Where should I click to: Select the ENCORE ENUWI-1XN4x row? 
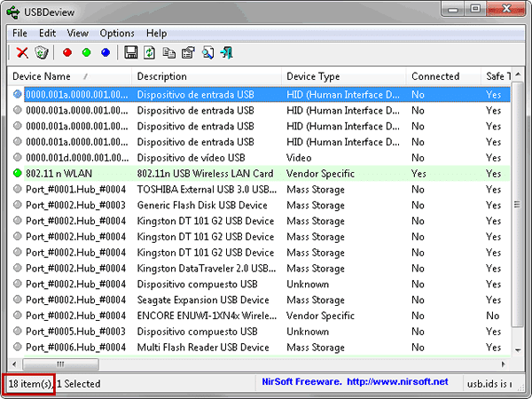259,316
